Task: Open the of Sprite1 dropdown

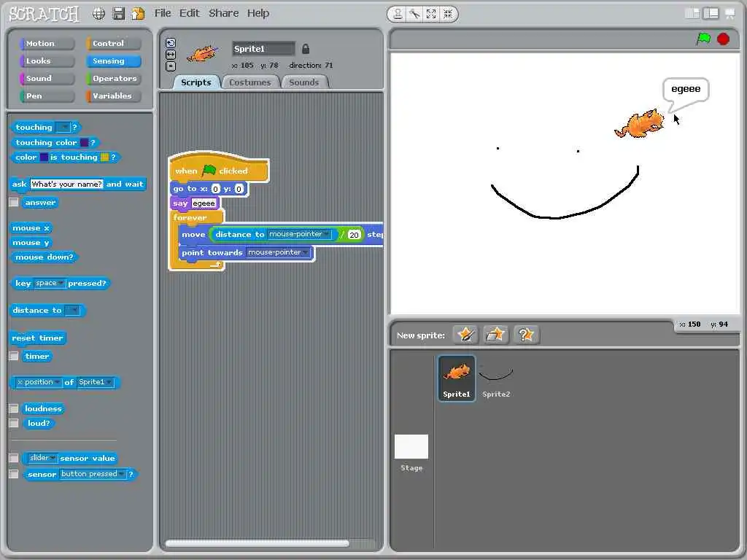Action: pos(95,382)
